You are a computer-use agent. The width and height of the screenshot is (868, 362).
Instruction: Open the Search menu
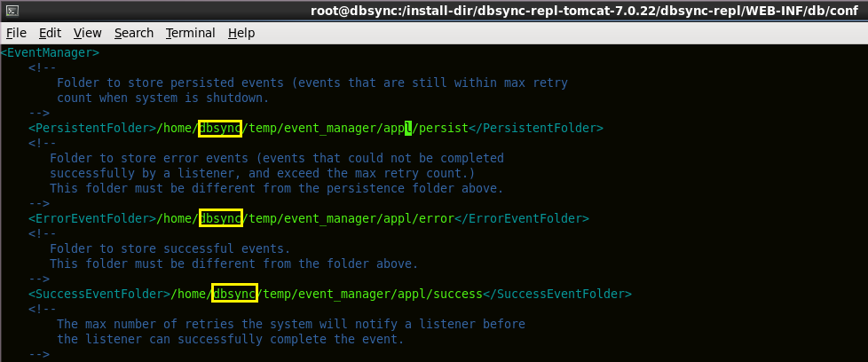[134, 33]
